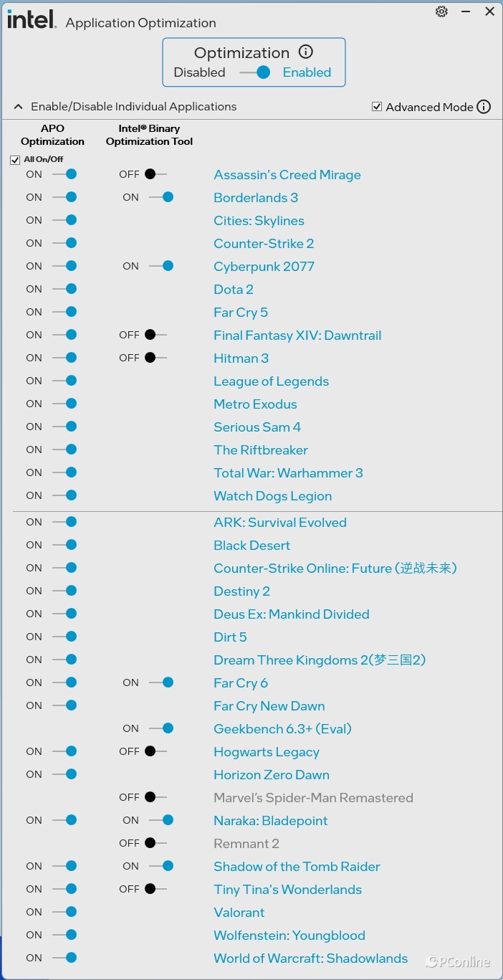
Task: Minimize the Application Optimization window
Action: click(x=466, y=11)
